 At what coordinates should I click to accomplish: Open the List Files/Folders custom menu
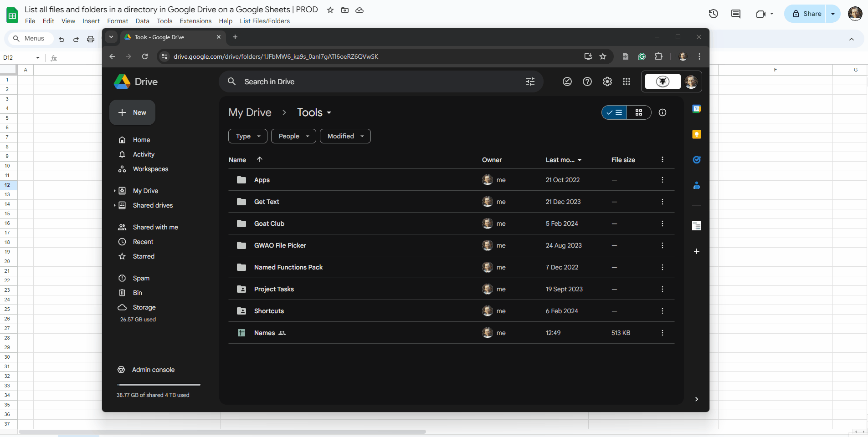click(x=265, y=21)
